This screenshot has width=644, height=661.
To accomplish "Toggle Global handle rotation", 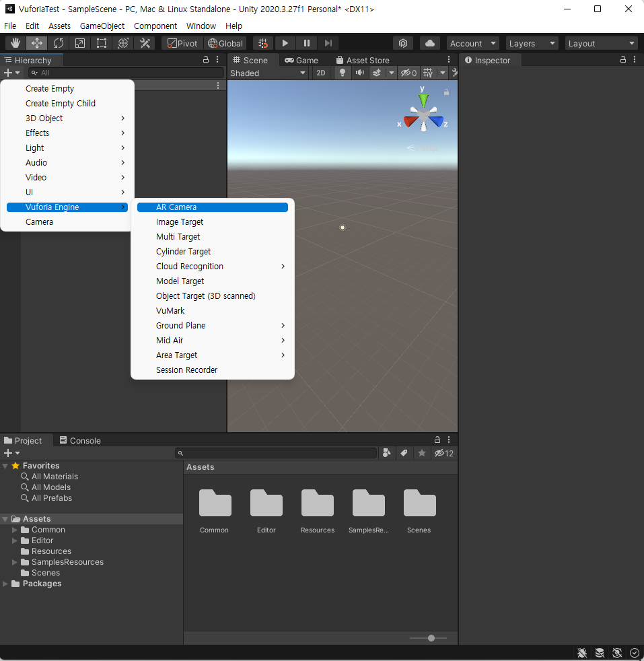I will (x=225, y=43).
